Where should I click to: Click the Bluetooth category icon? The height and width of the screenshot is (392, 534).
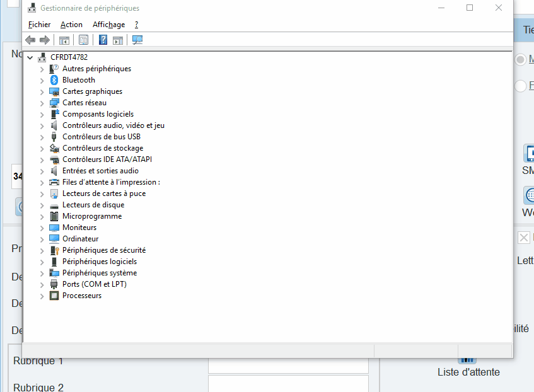coord(54,80)
